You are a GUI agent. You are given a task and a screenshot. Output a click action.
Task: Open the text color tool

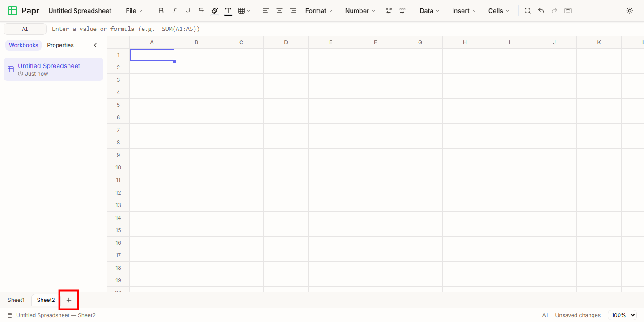coord(228,11)
